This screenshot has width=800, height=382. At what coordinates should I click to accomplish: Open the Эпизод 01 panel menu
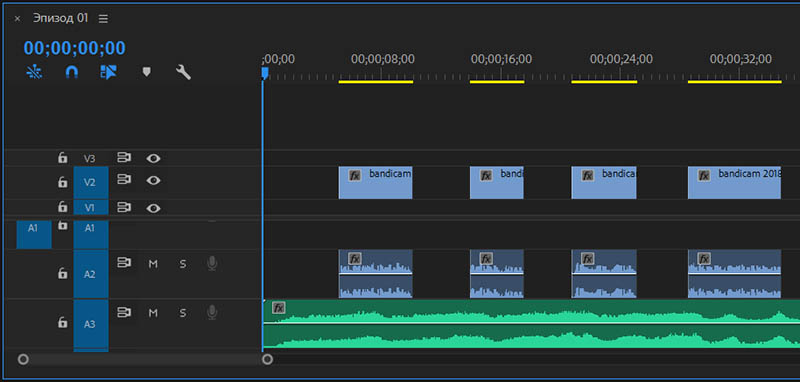pyautogui.click(x=103, y=19)
